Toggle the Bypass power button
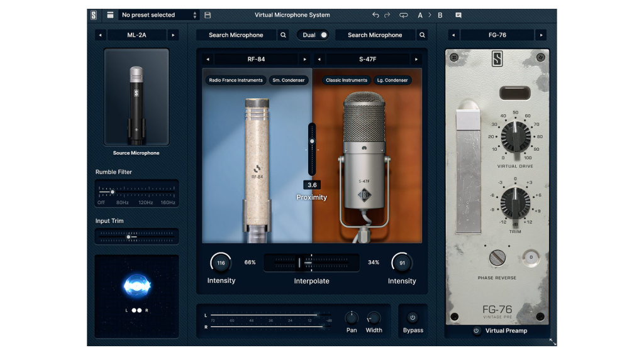Image resolution: width=644 pixels, height=355 pixels. click(413, 317)
